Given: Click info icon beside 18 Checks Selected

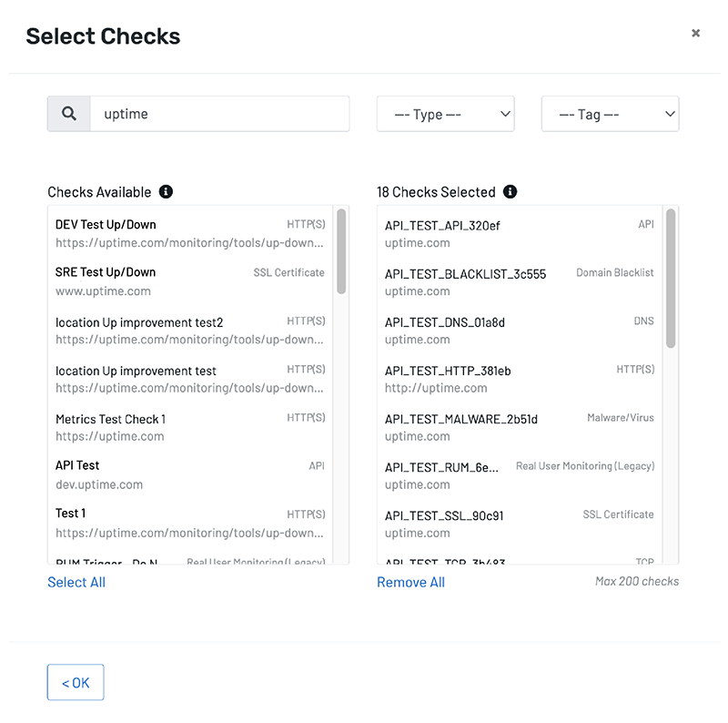Looking at the screenshot, I should tap(510, 191).
